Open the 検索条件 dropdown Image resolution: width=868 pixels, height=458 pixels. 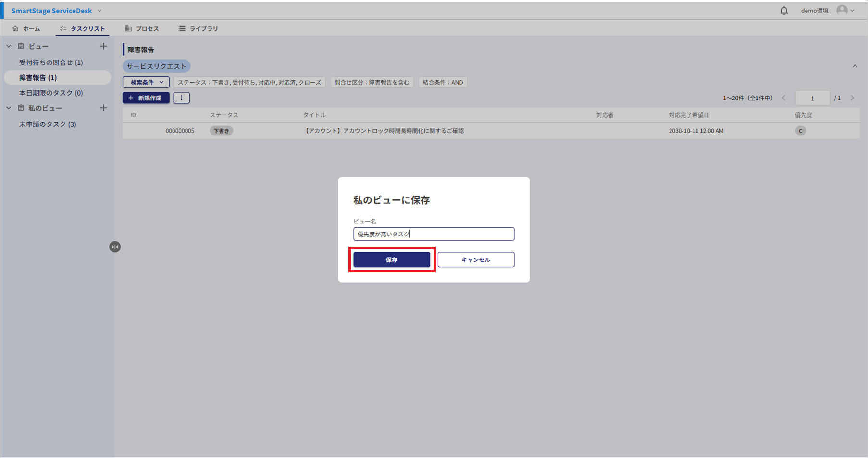[x=146, y=83]
